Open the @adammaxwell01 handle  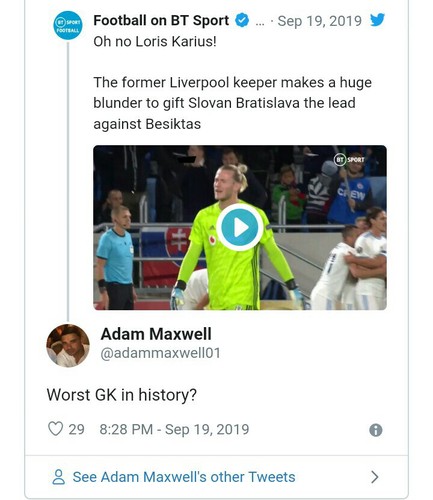pos(161,353)
